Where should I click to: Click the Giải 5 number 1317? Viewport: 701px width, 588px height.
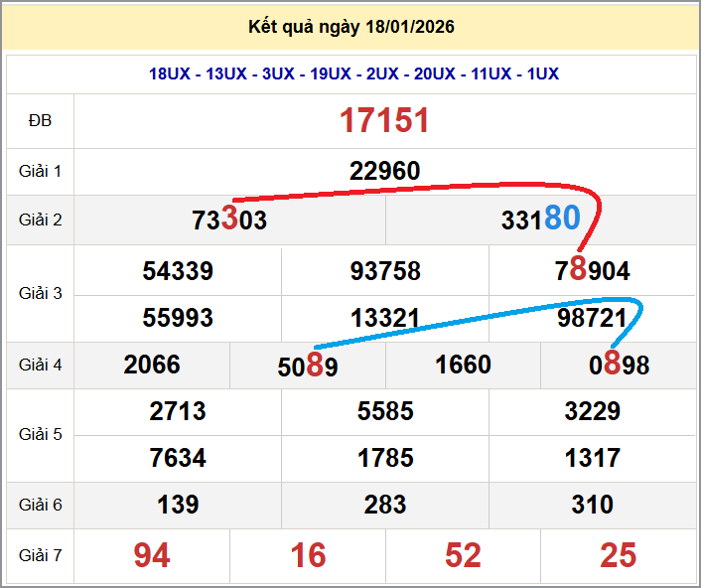[x=593, y=458]
